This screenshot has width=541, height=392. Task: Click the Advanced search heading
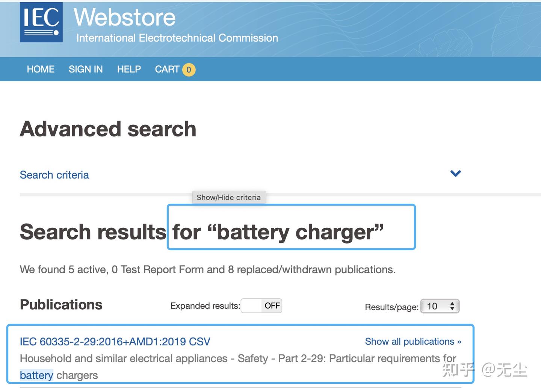point(108,129)
